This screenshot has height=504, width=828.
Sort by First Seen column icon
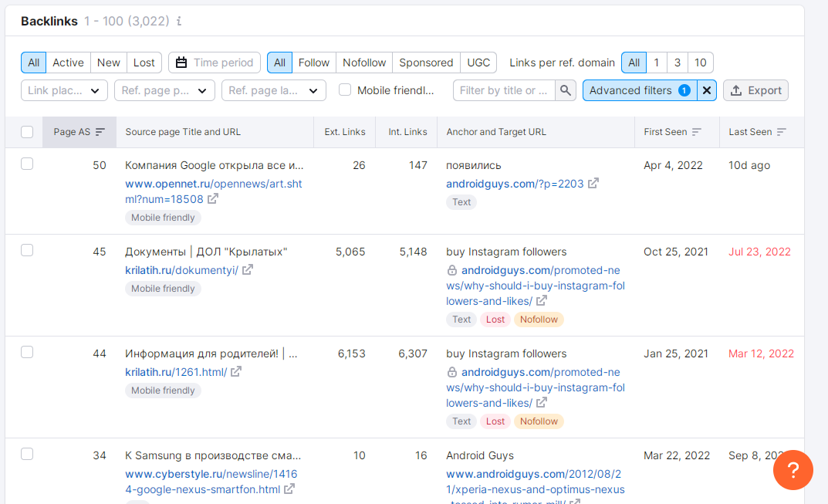click(697, 132)
